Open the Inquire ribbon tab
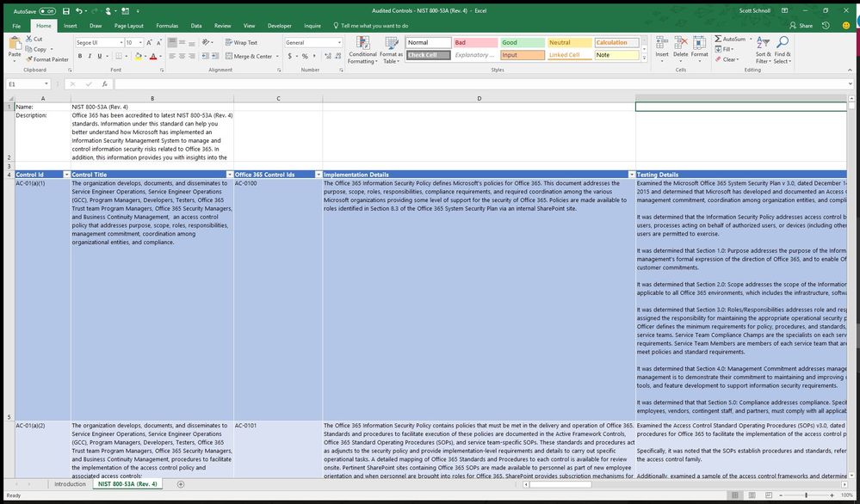The image size is (860, 504). pyautogui.click(x=312, y=26)
